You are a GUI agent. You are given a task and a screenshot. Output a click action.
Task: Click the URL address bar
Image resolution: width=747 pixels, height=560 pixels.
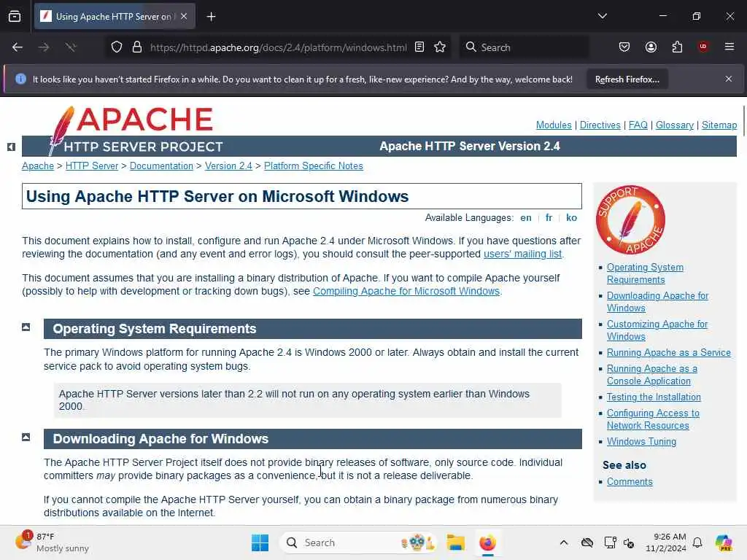[x=278, y=47]
